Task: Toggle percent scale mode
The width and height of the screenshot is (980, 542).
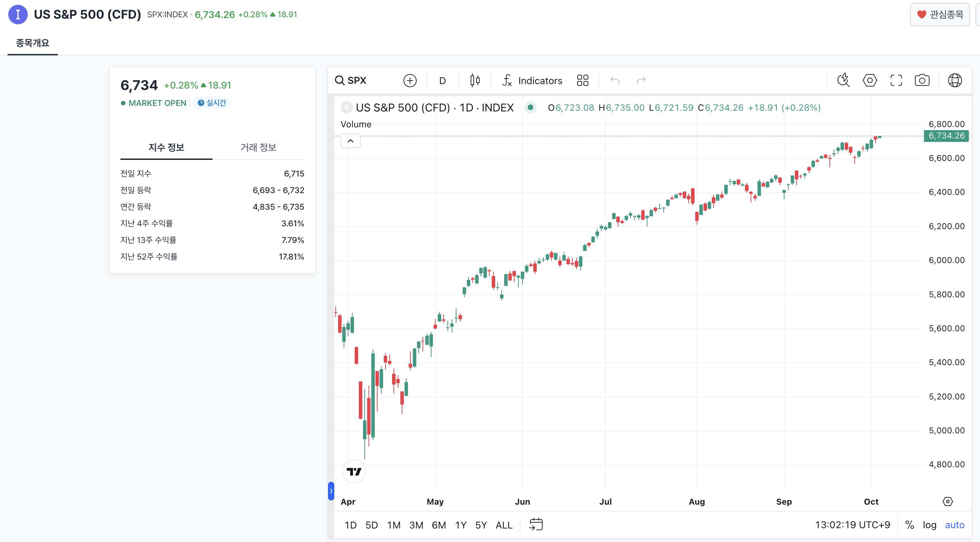Action: (910, 525)
